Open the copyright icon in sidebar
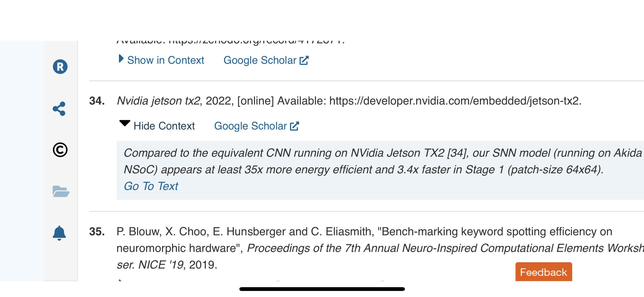This screenshot has width=644, height=297. click(x=60, y=150)
